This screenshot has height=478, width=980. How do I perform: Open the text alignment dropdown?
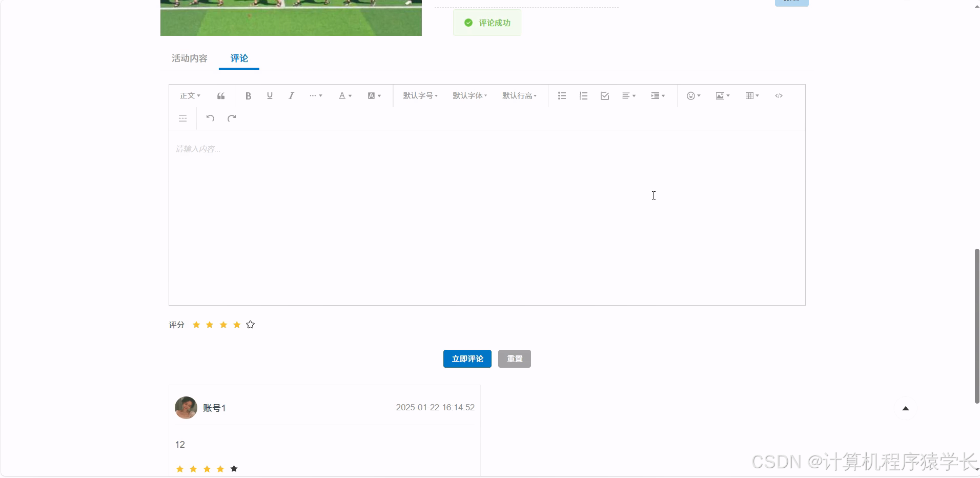(628, 96)
